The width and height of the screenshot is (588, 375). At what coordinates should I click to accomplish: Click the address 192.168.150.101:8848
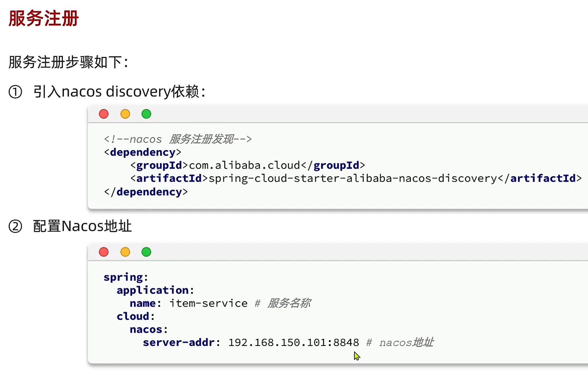tap(294, 343)
